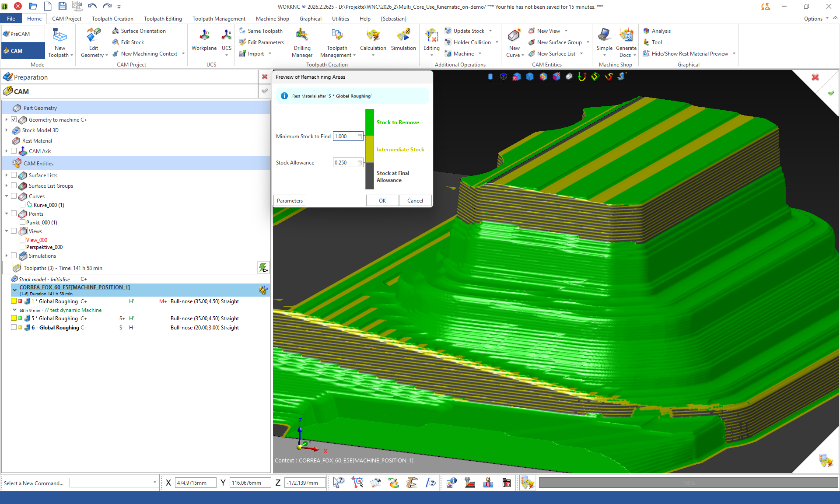Image resolution: width=840 pixels, height=504 pixels.
Task: Select the CAM mode button
Action: (x=23, y=51)
